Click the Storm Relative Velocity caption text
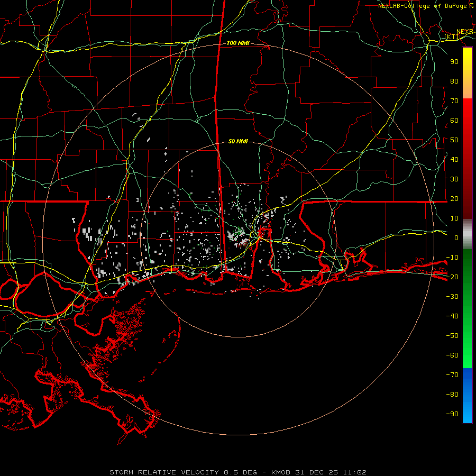 (237, 472)
